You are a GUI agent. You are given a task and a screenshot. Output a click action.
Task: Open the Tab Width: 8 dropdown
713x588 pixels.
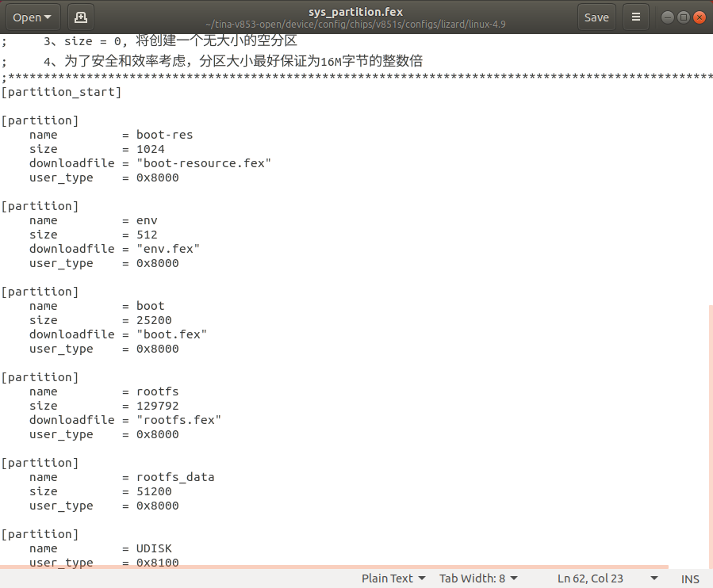coord(478,578)
